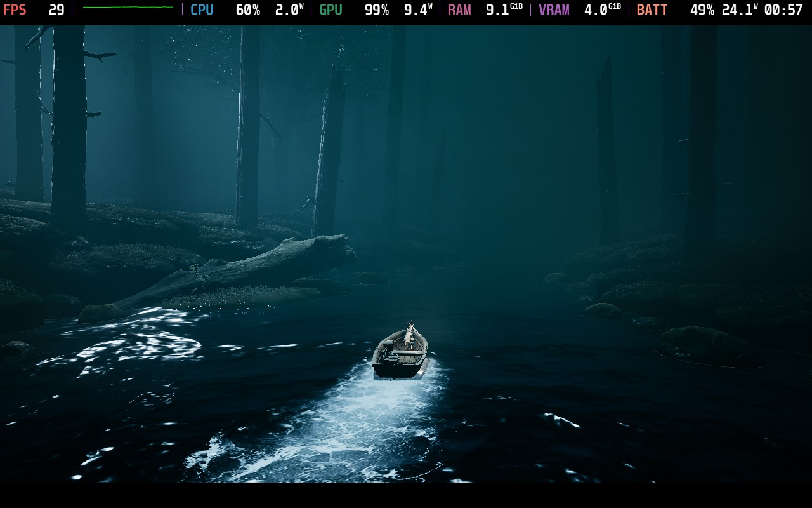Click the purple VRAM label

(x=554, y=10)
